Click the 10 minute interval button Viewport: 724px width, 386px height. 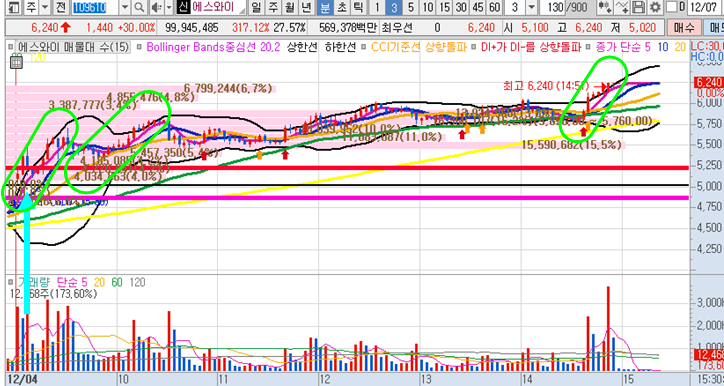pyautogui.click(x=428, y=7)
